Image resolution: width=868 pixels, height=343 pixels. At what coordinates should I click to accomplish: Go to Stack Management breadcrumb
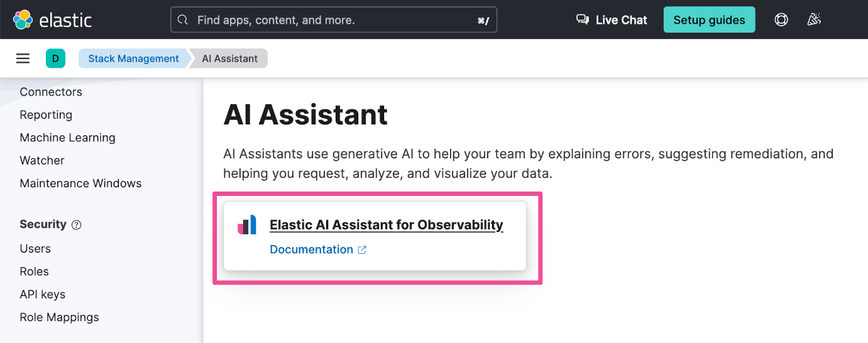(x=133, y=58)
